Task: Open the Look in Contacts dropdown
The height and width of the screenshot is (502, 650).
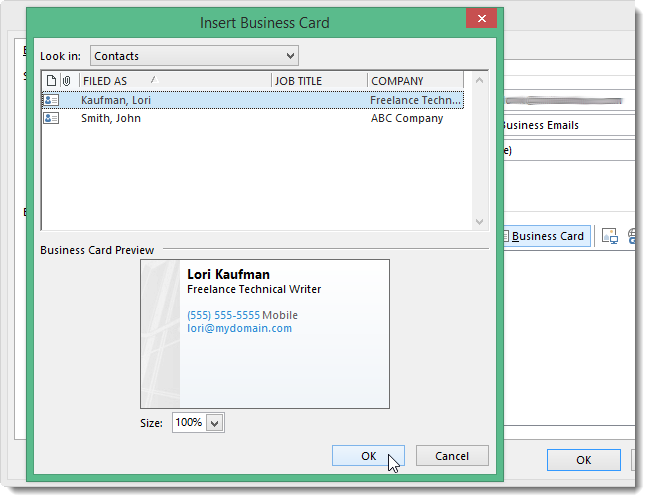Action: [x=194, y=56]
